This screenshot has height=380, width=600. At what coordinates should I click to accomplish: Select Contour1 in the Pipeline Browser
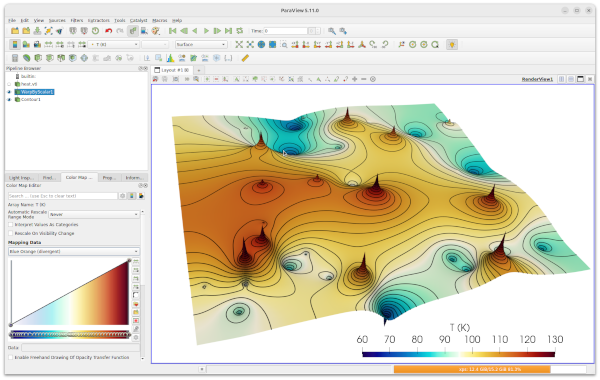tap(31, 99)
